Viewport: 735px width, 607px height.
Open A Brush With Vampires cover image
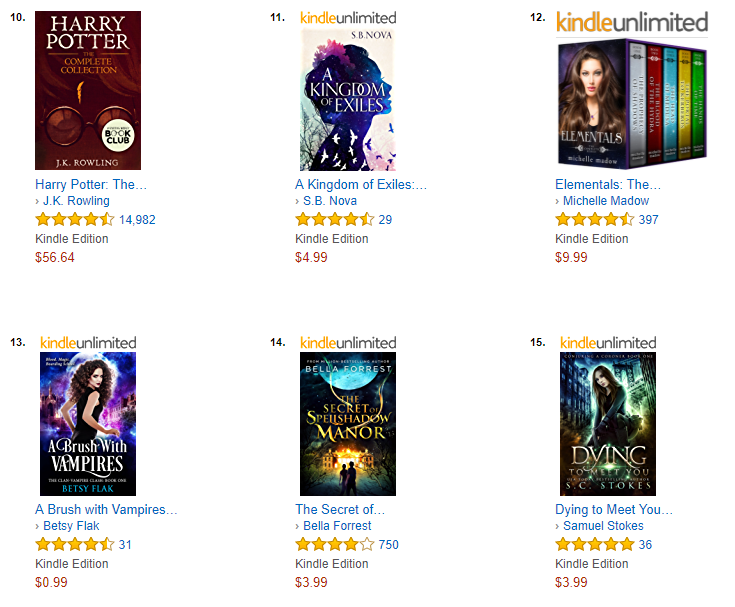tap(88, 424)
